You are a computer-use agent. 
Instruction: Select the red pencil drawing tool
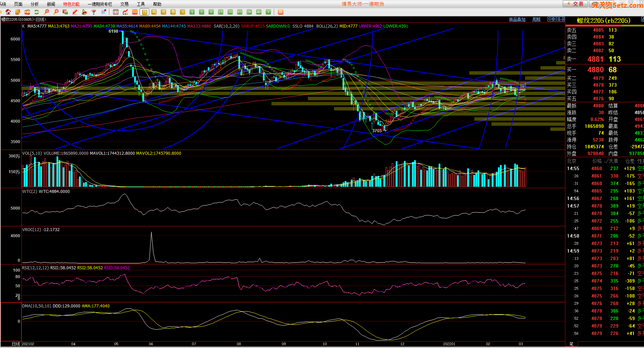pos(75,12)
